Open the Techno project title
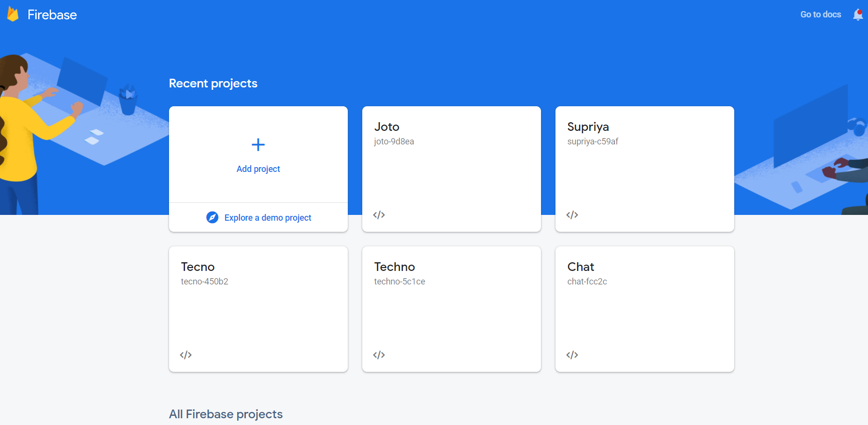The image size is (868, 425). 395,267
